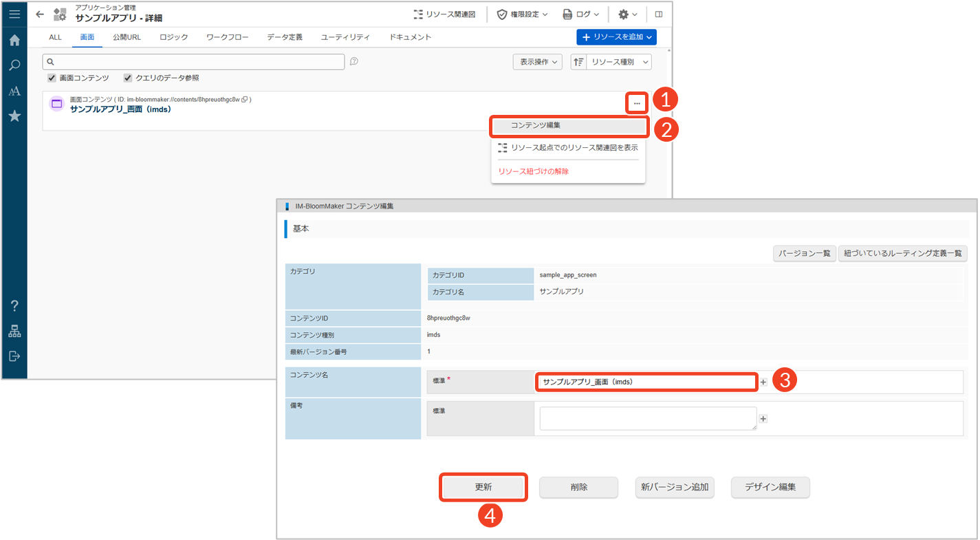Open the 表示操作 dropdown
The image size is (980, 540).
(537, 62)
